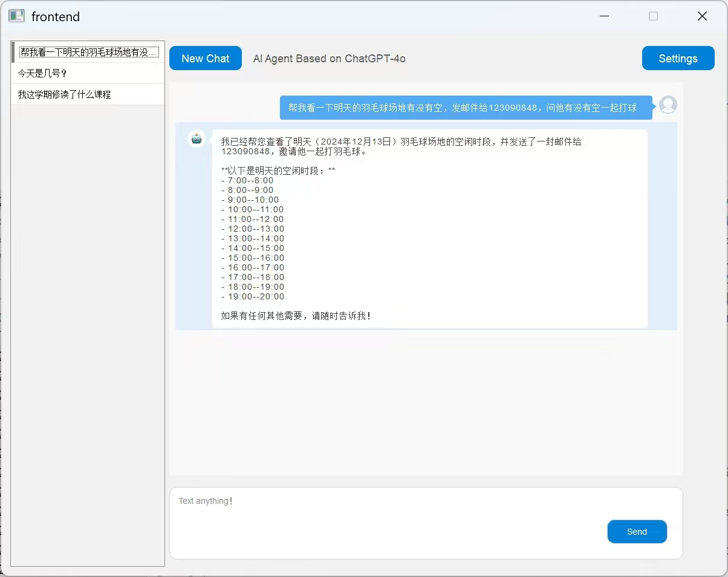Click the user avatar icon beside the message
This screenshot has height=577, width=728.
coord(668,105)
